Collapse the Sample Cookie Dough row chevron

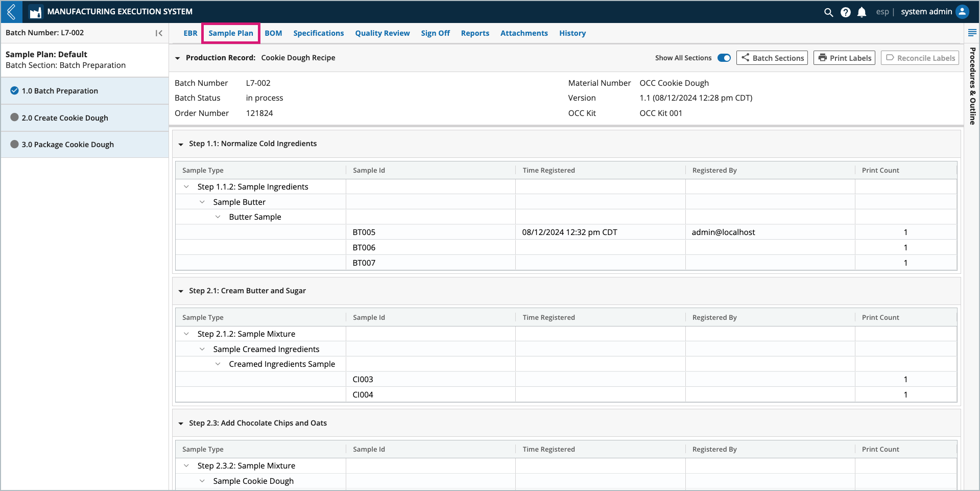click(x=202, y=481)
